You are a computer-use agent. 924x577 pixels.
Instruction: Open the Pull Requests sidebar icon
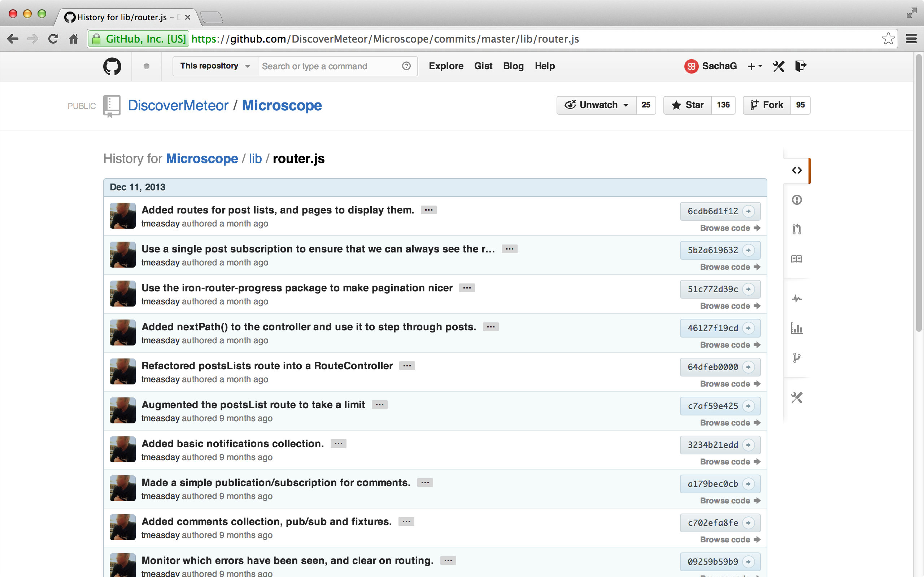pos(797,229)
